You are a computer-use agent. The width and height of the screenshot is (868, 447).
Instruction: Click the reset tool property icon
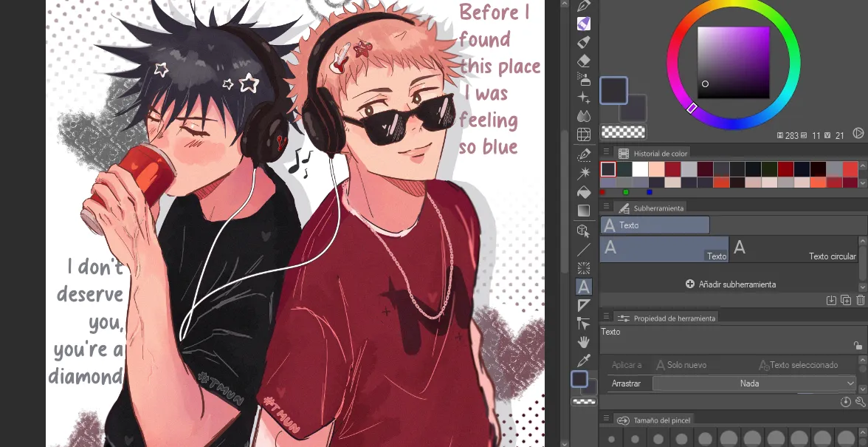(845, 402)
